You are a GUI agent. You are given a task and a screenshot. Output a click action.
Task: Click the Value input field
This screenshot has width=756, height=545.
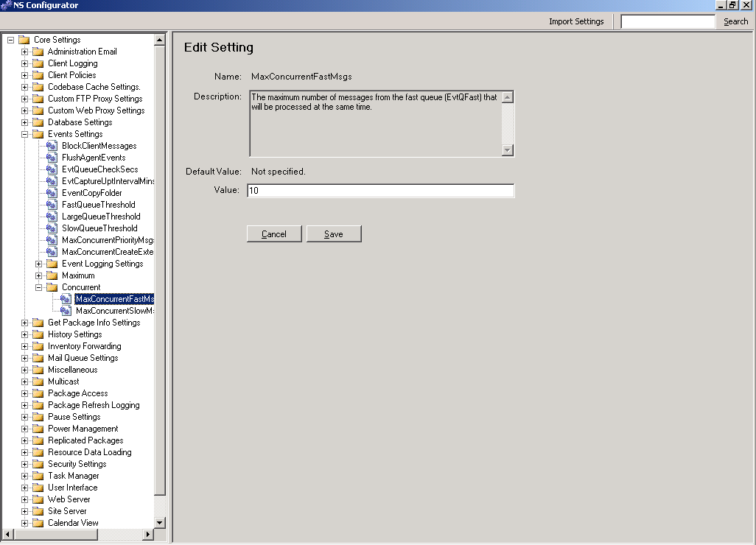(380, 191)
